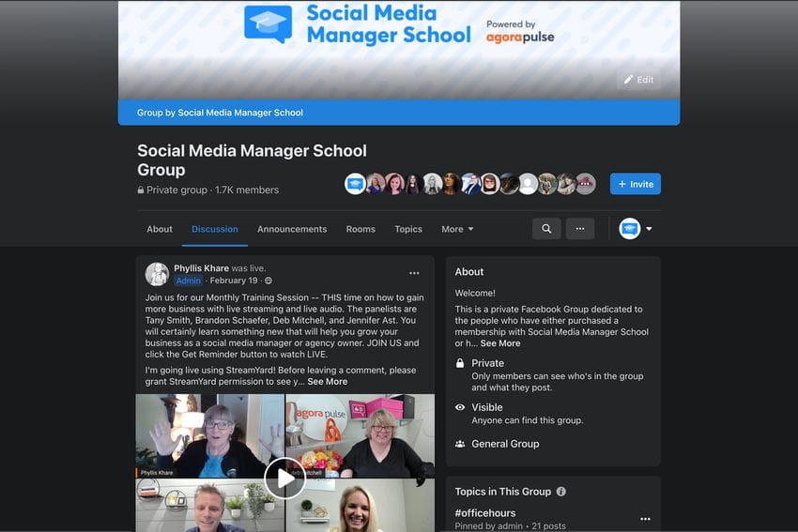Image resolution: width=798 pixels, height=532 pixels.
Task: Click the Admin badge on the post
Action: pyautogui.click(x=189, y=281)
